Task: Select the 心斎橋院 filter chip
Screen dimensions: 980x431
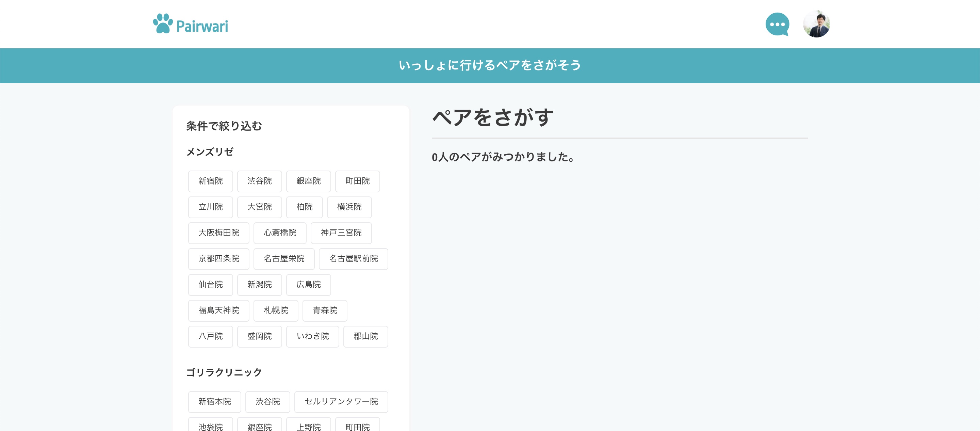Action: tap(280, 233)
